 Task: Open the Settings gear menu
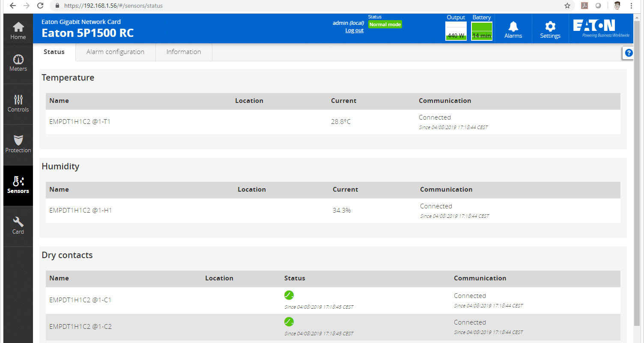[550, 29]
